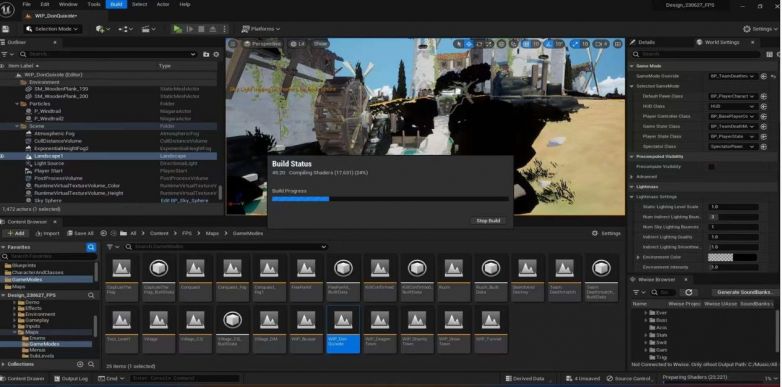This screenshot has height=387, width=782.
Task: Click the Save level floppy disk icon
Action: pyautogui.click(x=5, y=29)
